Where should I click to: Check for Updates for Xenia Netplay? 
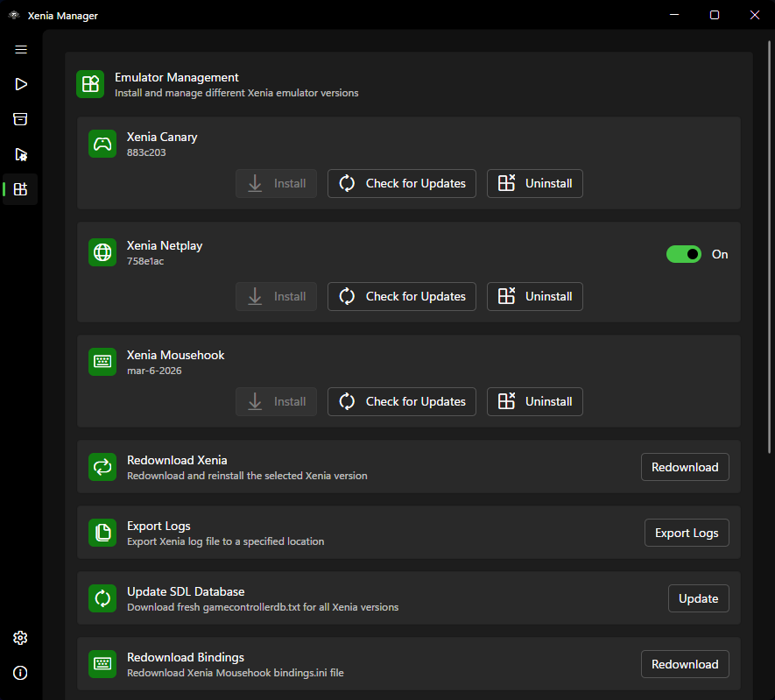401,297
